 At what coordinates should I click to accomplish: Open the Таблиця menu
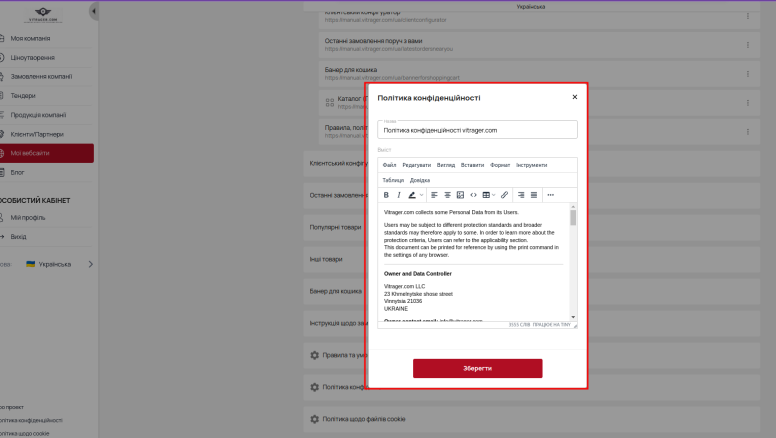pyautogui.click(x=393, y=180)
